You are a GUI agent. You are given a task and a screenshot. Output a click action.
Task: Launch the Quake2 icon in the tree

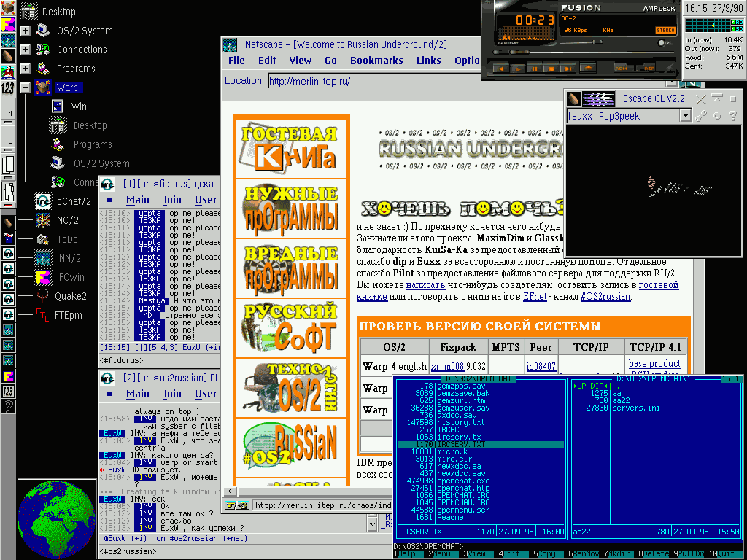pos(43,296)
